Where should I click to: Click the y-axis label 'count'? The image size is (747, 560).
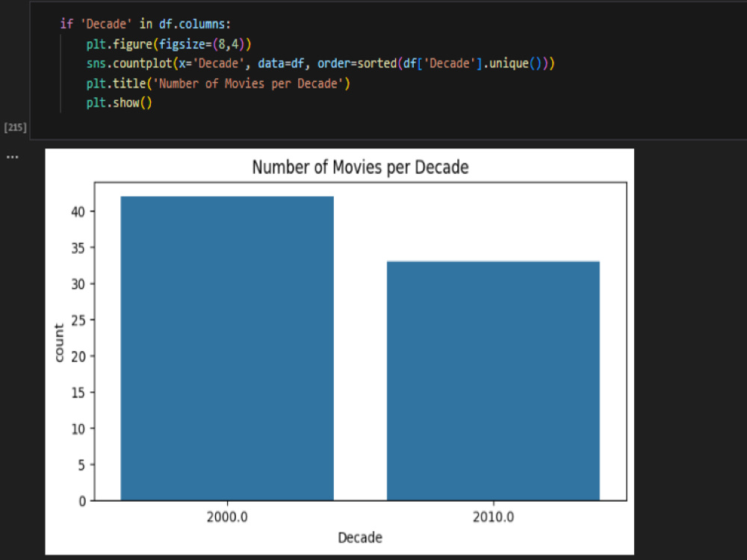tap(59, 343)
